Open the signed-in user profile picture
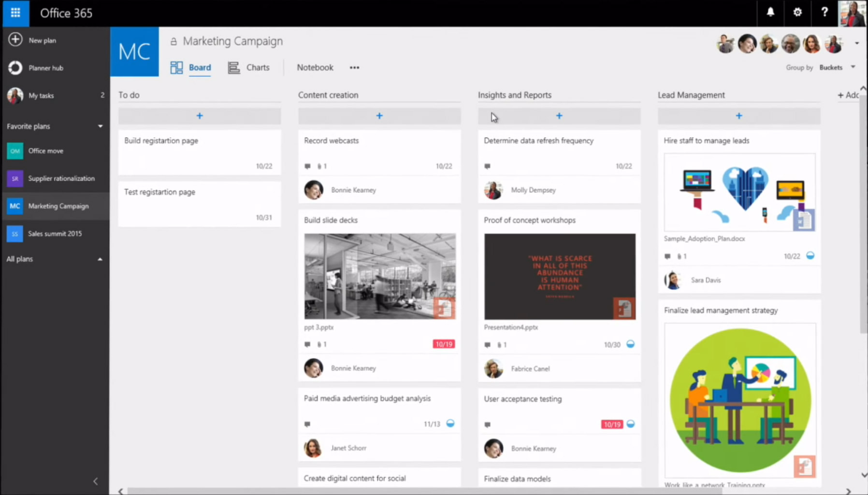This screenshot has height=495, width=868. 853,13
